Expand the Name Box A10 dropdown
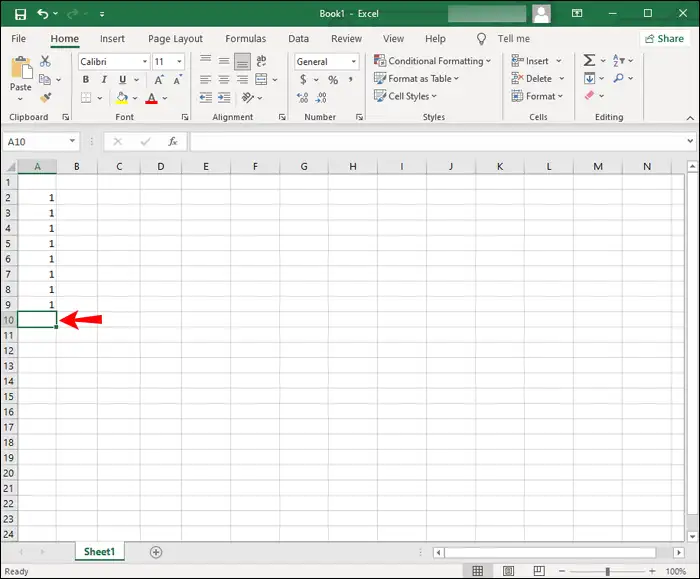 point(72,141)
